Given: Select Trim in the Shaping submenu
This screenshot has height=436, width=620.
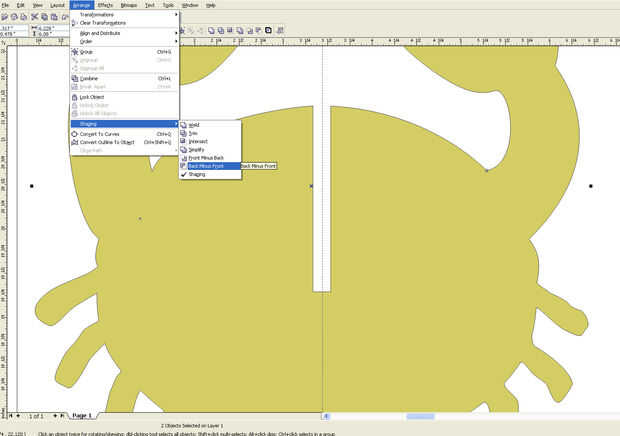Looking at the screenshot, I should (210, 133).
